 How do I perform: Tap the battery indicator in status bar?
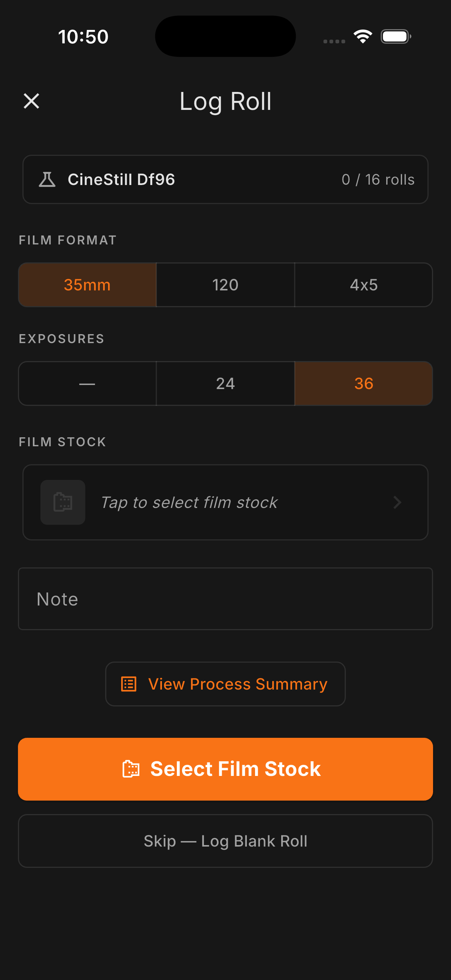click(x=396, y=37)
